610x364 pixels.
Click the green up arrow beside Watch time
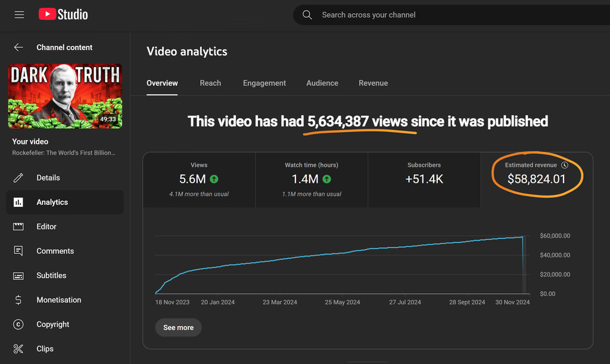327,179
